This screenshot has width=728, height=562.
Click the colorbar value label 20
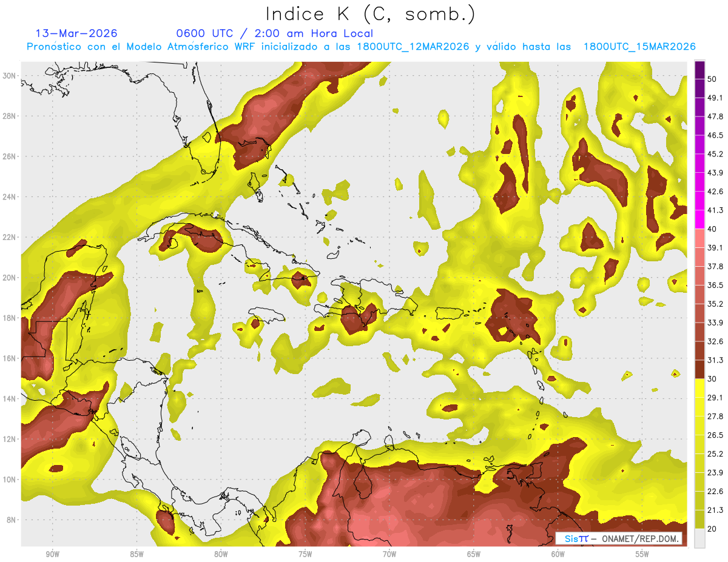point(712,529)
